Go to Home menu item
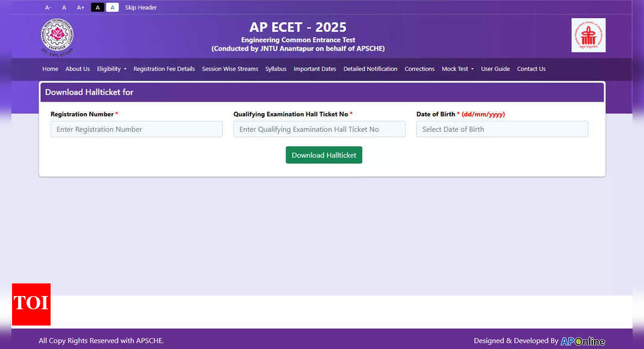The image size is (644, 349). point(50,69)
